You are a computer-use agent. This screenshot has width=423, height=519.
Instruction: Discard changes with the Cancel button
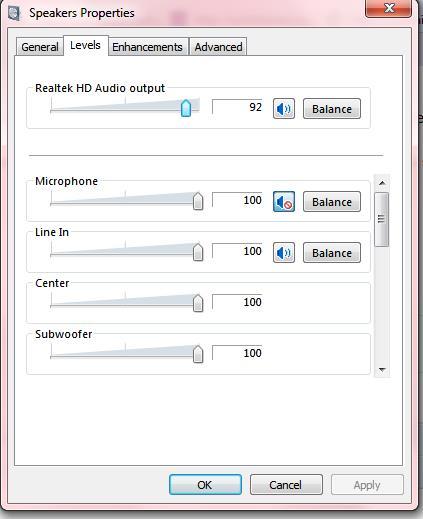[286, 485]
